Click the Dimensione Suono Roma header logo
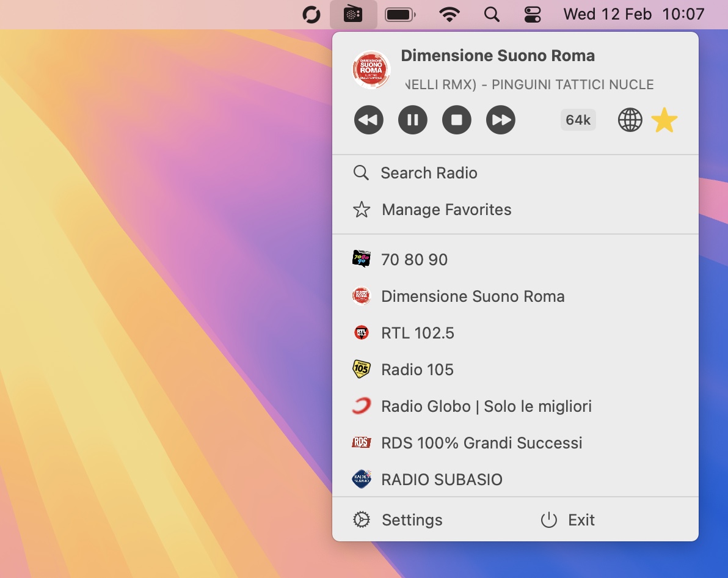Image resolution: width=728 pixels, height=578 pixels. [x=371, y=70]
